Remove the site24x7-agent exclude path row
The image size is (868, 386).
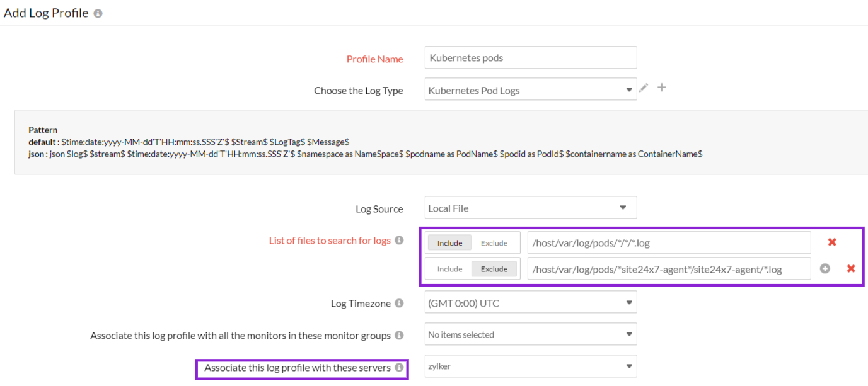pyautogui.click(x=851, y=268)
